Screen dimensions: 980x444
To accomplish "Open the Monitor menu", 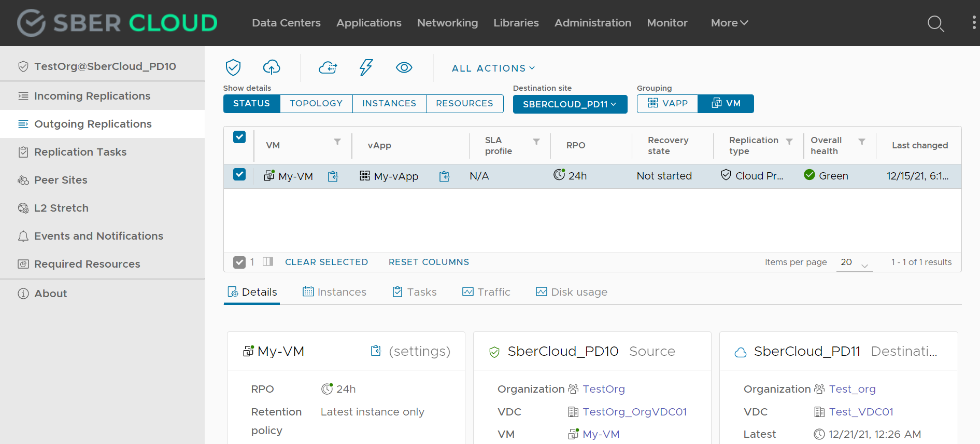I will click(667, 23).
